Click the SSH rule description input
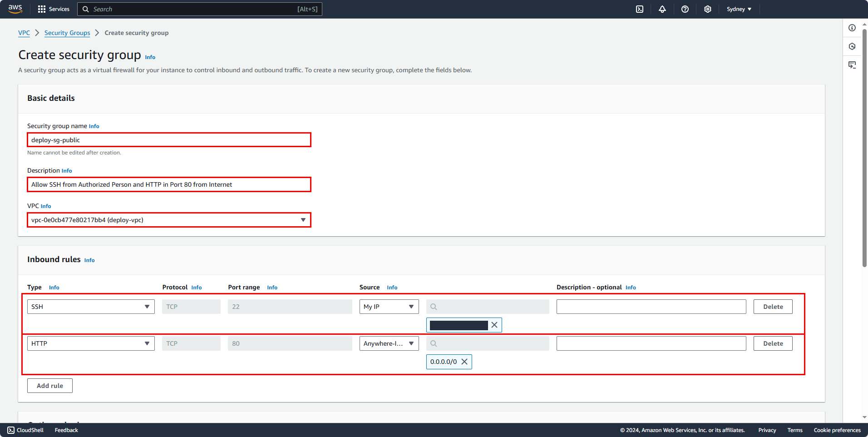Viewport: 868px width, 437px height. (651, 307)
